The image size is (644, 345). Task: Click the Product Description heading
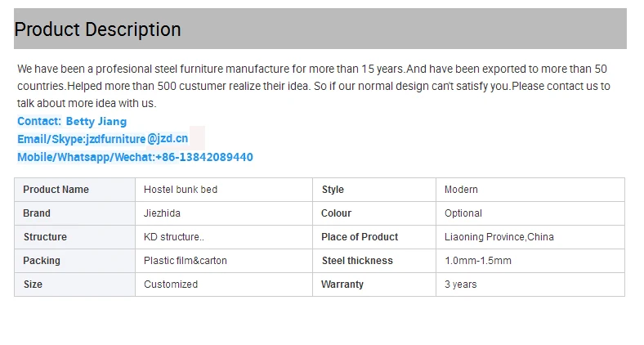[x=98, y=29]
